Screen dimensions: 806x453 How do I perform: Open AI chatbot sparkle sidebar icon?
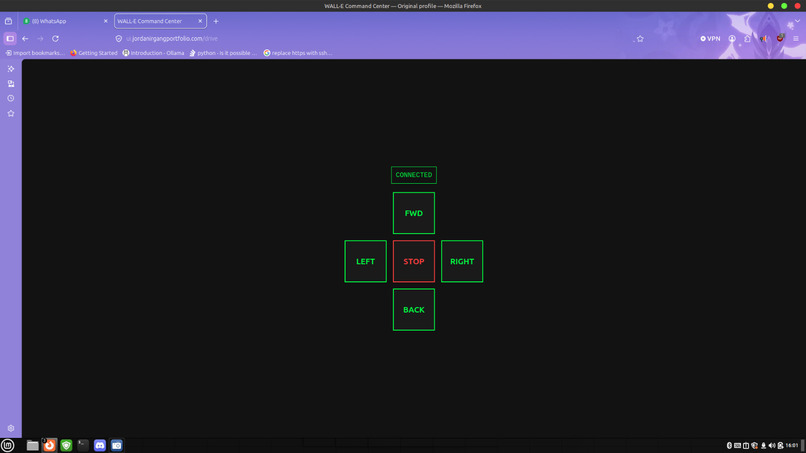pyautogui.click(x=11, y=68)
